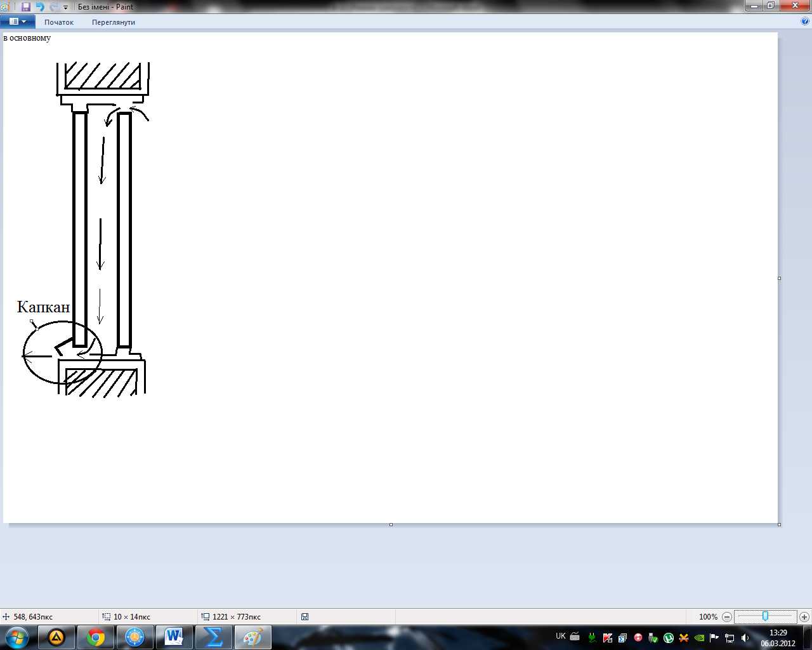Viewport: 812px width, 650px height.
Task: Switch to the Початок ribbon tab
Action: click(59, 22)
